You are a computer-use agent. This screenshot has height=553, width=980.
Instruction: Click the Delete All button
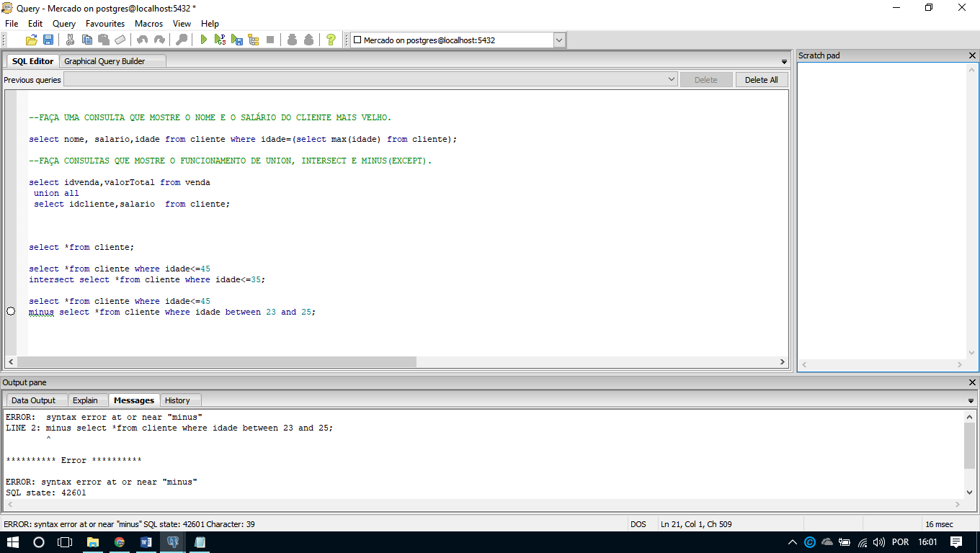point(762,80)
